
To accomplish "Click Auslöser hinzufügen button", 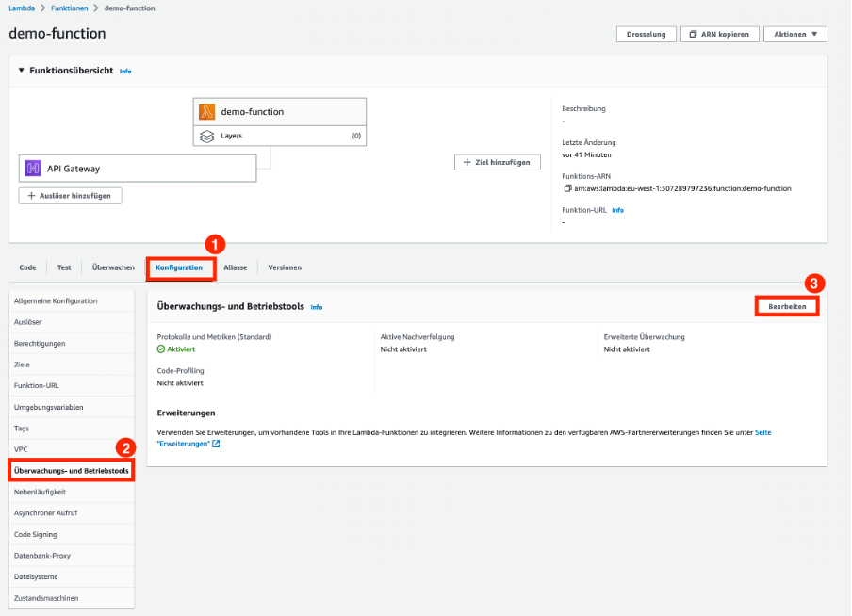I will click(70, 196).
